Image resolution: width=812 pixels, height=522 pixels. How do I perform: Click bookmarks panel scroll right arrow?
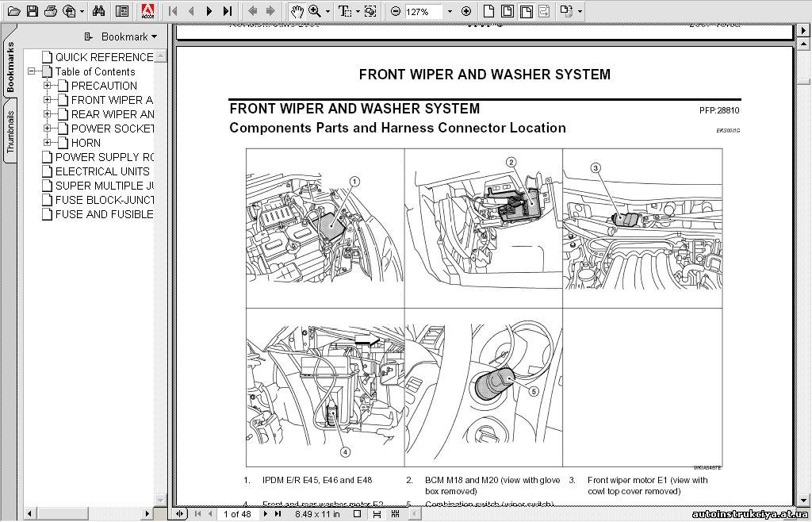click(x=148, y=514)
